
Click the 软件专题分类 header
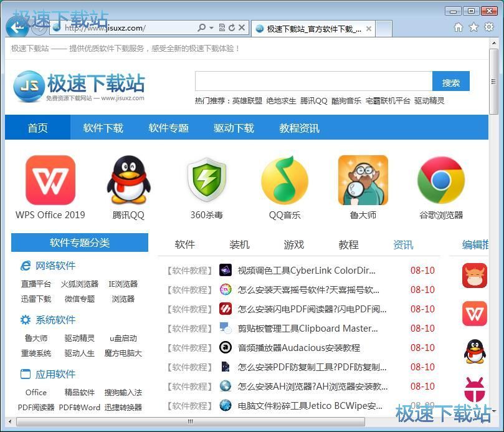(80, 242)
